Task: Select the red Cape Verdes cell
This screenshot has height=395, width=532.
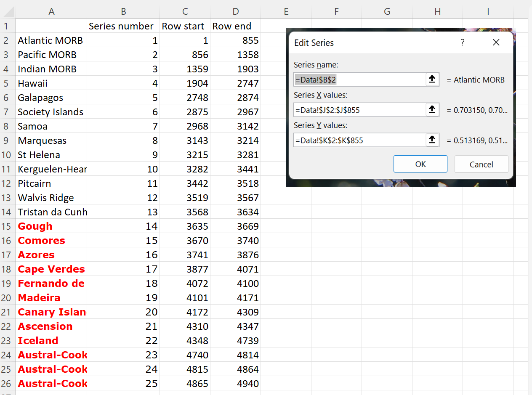Action: pyautogui.click(x=51, y=269)
